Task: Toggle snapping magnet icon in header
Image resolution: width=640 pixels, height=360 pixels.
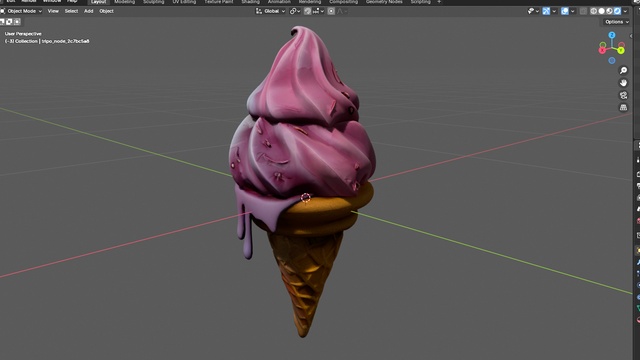Action: [x=308, y=11]
